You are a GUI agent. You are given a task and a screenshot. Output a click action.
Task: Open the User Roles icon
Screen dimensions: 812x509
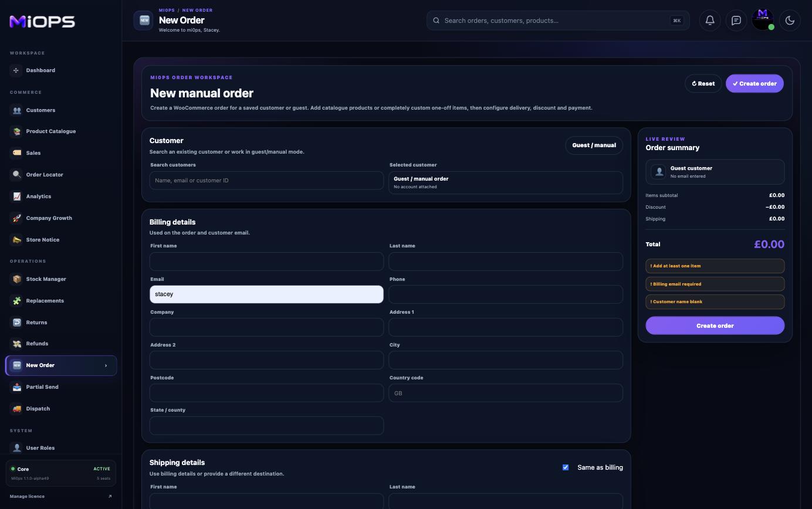16,448
